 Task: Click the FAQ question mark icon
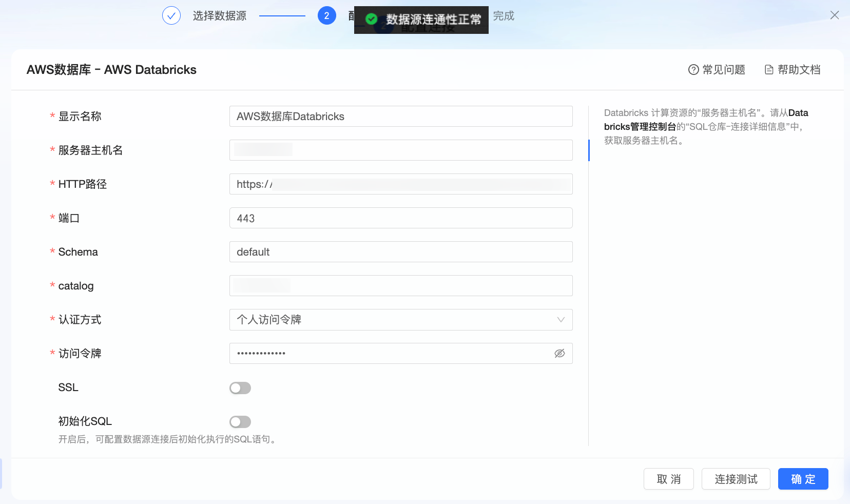693,70
